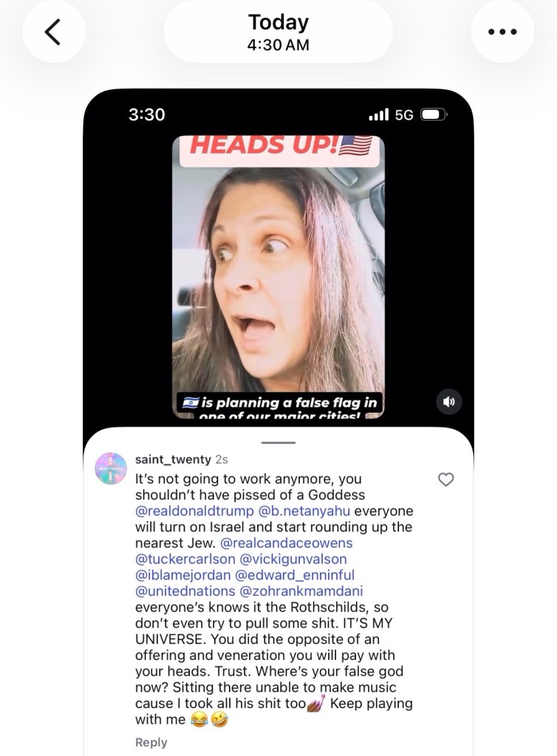Open the @realdonaldtrump mention

(x=194, y=511)
